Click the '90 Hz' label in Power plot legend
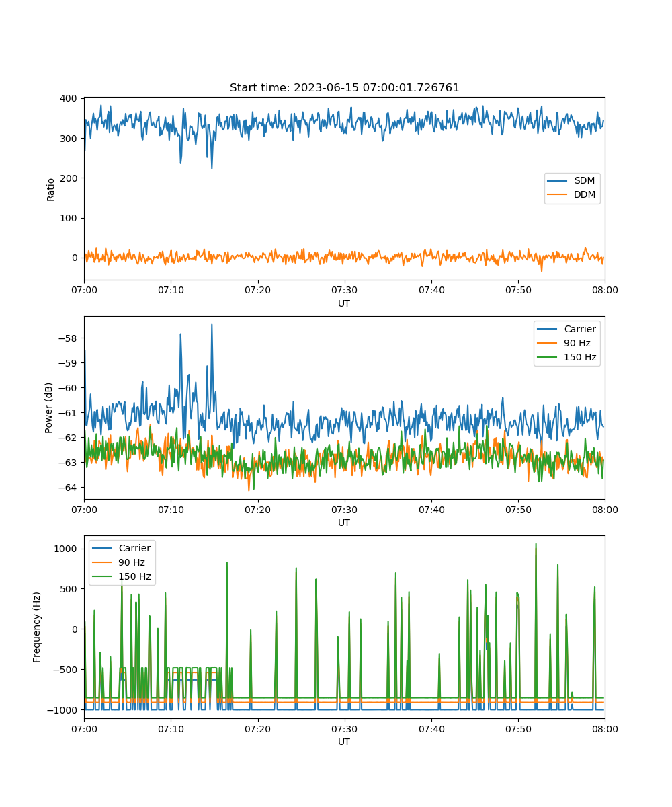672x807 pixels. click(577, 343)
